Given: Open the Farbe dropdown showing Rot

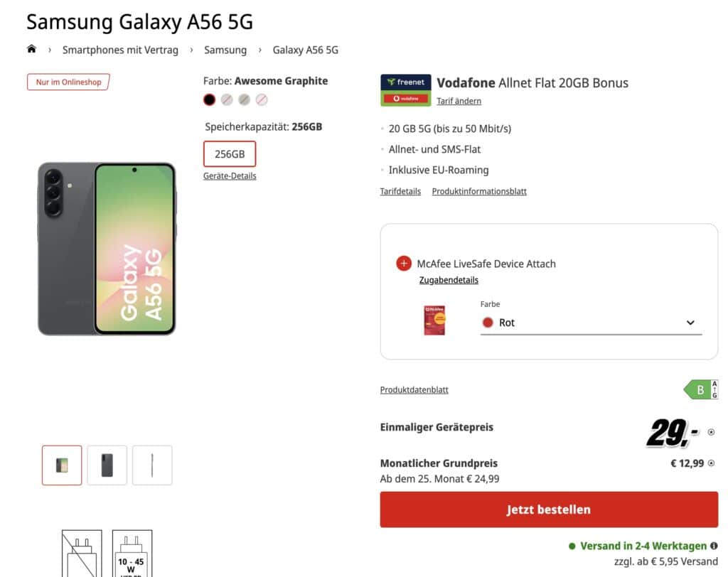Looking at the screenshot, I should (x=591, y=323).
